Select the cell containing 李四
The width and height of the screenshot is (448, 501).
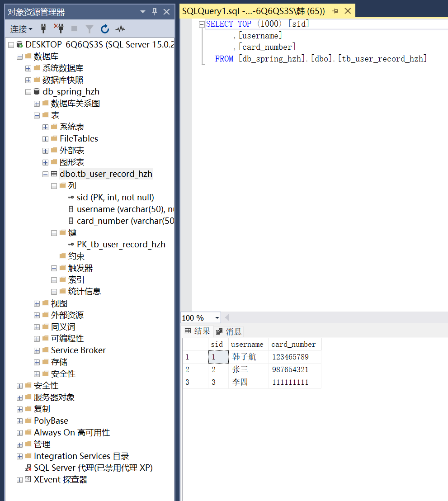[248, 382]
